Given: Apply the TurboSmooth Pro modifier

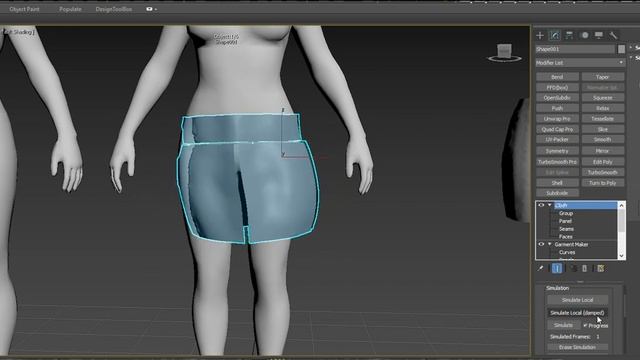Looking at the screenshot, I should tap(557, 162).
